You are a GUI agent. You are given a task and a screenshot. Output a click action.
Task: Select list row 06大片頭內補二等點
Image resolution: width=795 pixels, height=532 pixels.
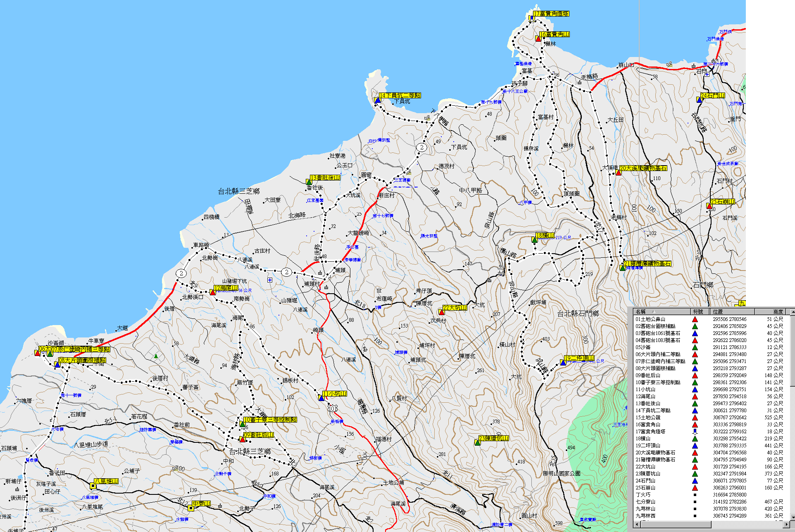(711, 354)
